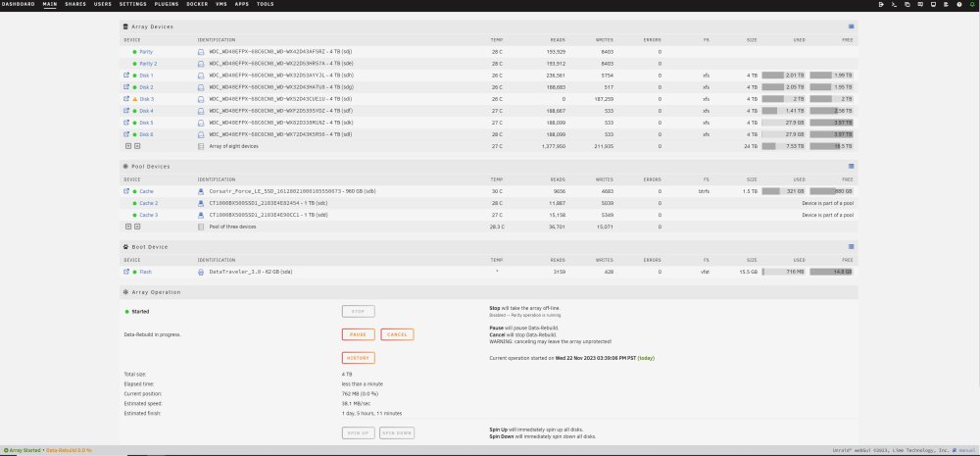The height and width of the screenshot is (456, 980).
Task: Click the disk log icon for Disk 3
Action: [x=201, y=99]
